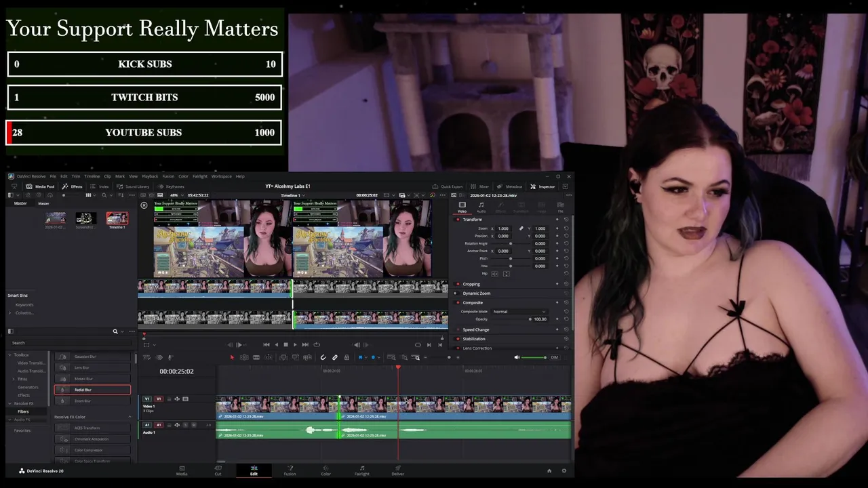868x488 pixels.
Task: Collapse the Resolve FX Color section
Action: 130,417
